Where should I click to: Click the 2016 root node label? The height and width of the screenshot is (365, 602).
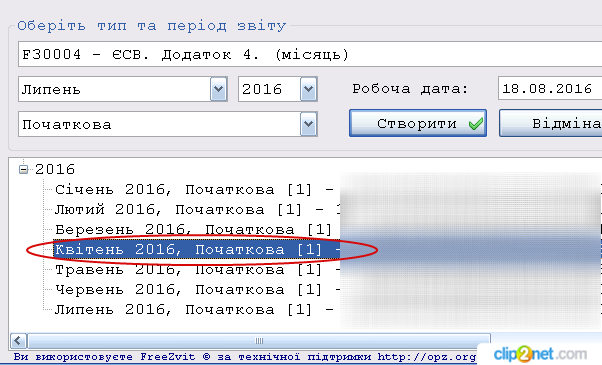point(55,169)
